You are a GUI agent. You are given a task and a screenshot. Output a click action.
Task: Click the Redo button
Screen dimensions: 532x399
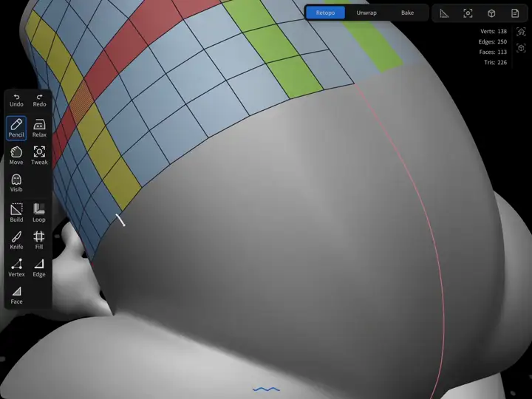click(x=39, y=100)
